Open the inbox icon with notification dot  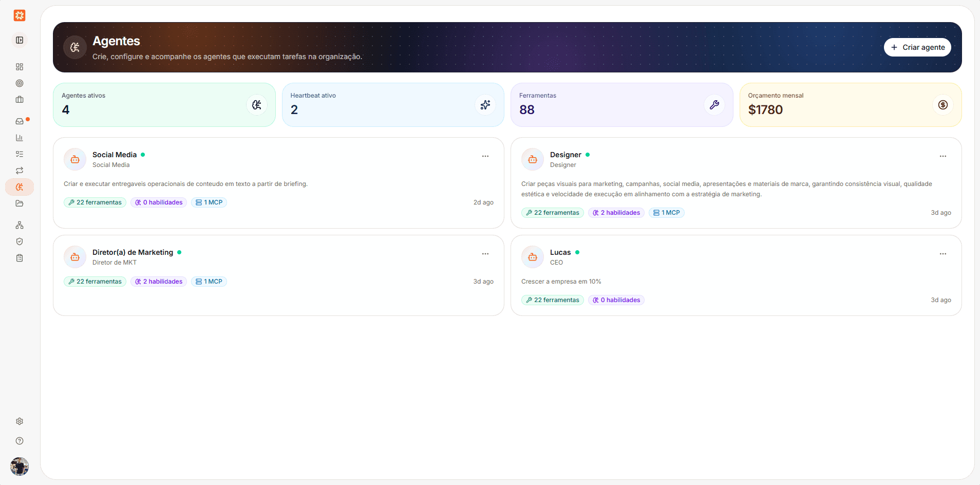pos(20,121)
